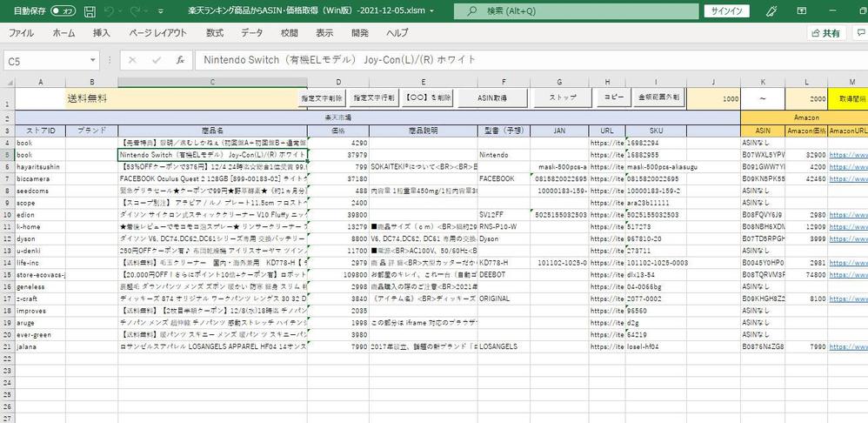Click the RNS-P10-W model number cell

pos(504,226)
